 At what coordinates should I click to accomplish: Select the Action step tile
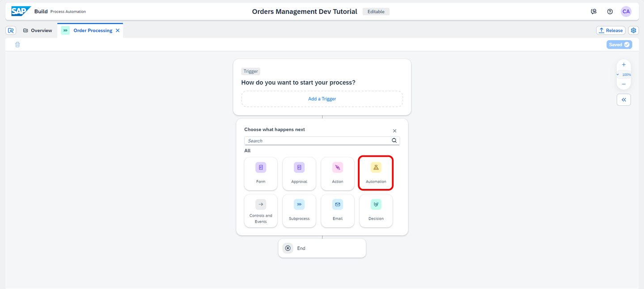tap(338, 173)
